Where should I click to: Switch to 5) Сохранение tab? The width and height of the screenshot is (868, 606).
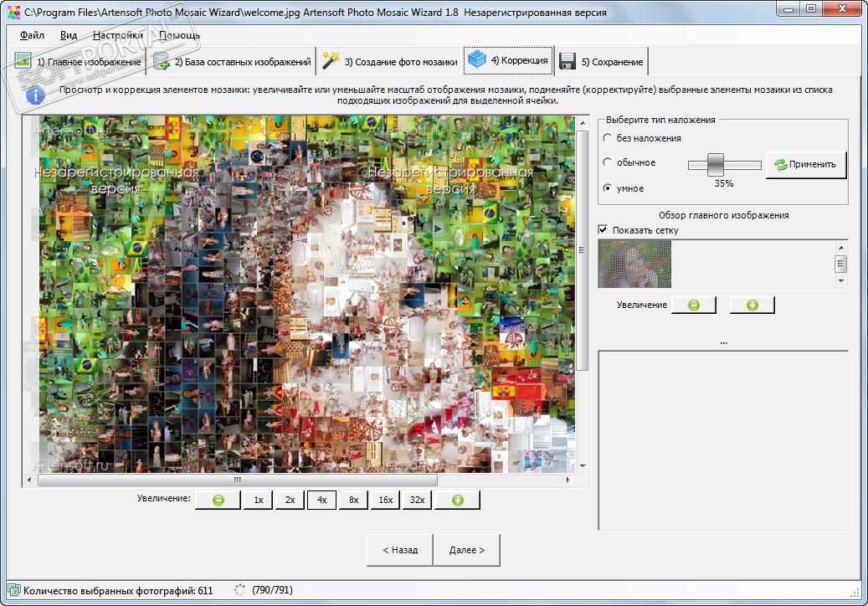pos(601,61)
